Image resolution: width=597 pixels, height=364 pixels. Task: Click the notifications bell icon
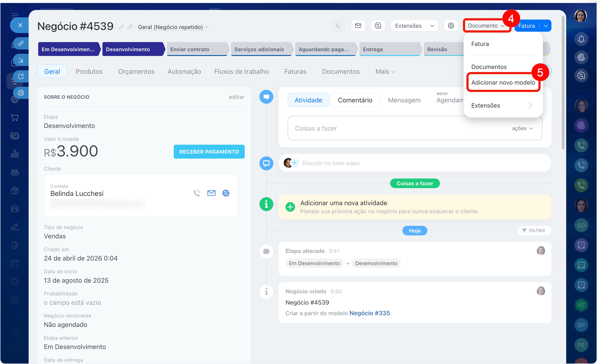point(581,39)
